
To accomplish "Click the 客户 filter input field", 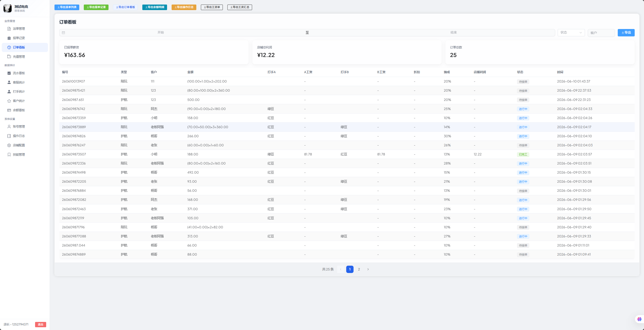I will pyautogui.click(x=601, y=33).
